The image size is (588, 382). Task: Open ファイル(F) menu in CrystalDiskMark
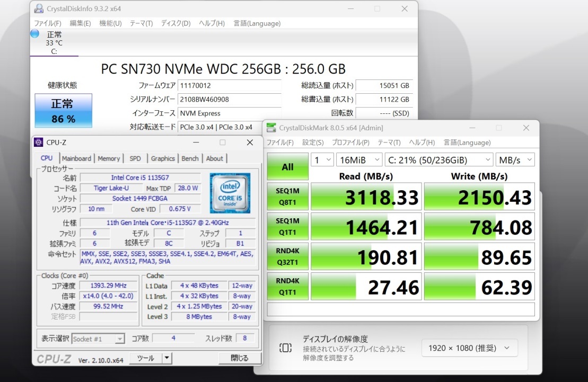point(280,143)
